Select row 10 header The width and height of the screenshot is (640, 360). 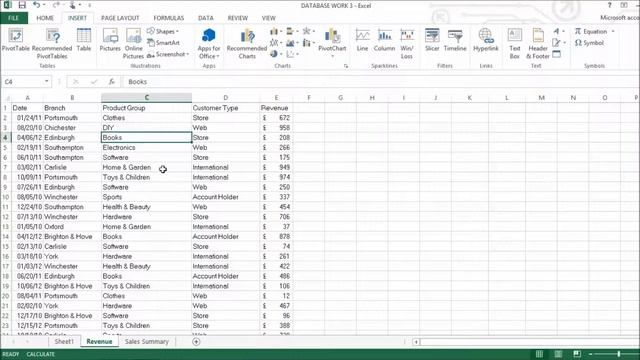pyautogui.click(x=6, y=197)
